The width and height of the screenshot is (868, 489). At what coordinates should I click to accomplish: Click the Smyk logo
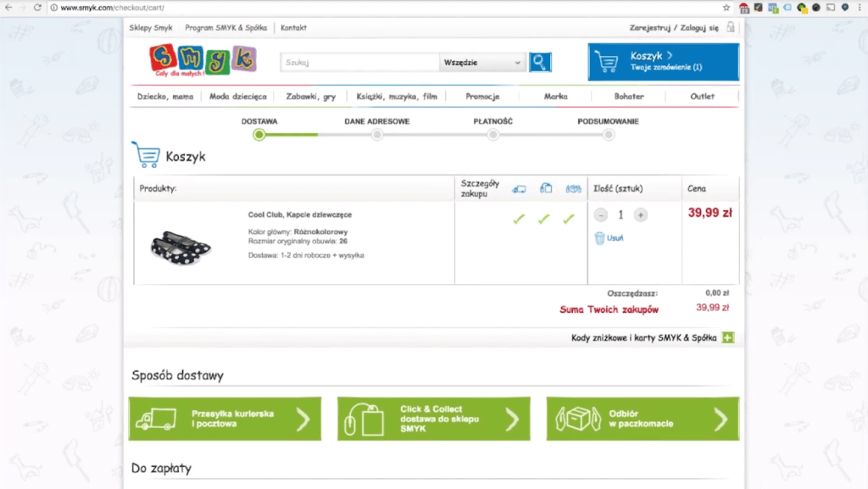(203, 59)
